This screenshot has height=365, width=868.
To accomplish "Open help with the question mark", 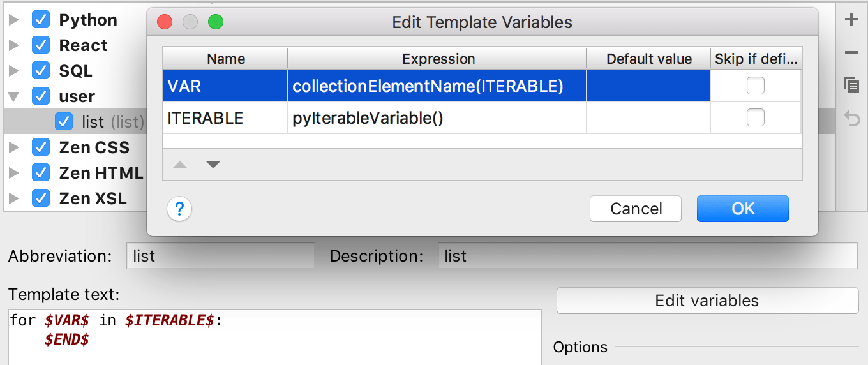I will coord(179,209).
